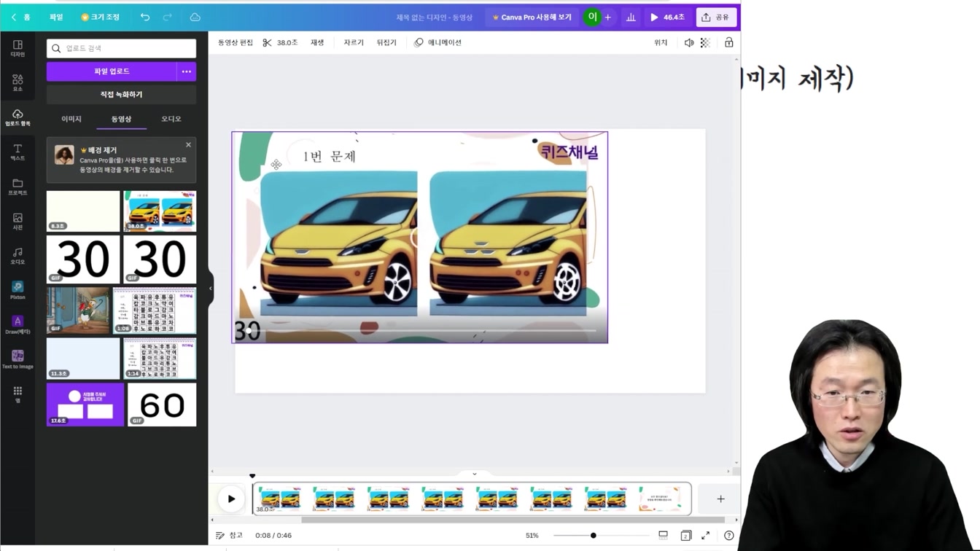Viewport: 980px width, 551px height.
Task: Click the cloud save status icon
Action: 195,17
